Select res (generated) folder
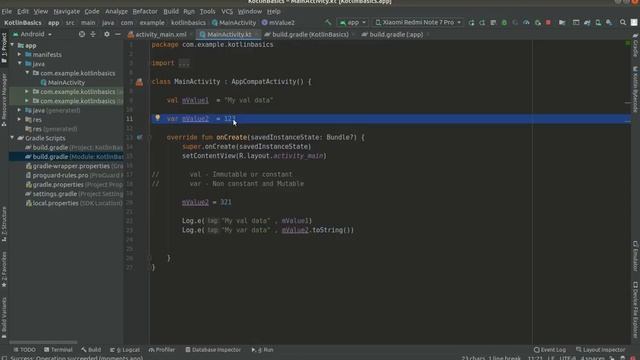 (x=51, y=129)
